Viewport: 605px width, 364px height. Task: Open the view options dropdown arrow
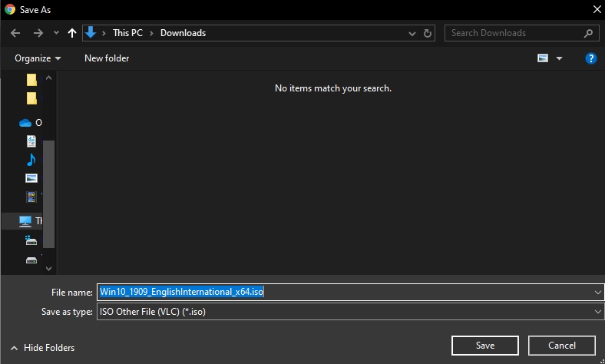[x=559, y=58]
